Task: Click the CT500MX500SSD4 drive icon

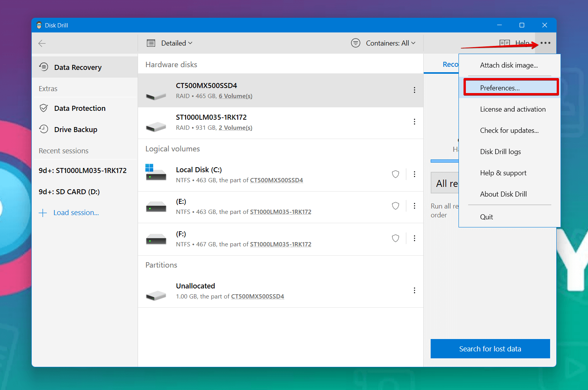Action: (x=156, y=96)
